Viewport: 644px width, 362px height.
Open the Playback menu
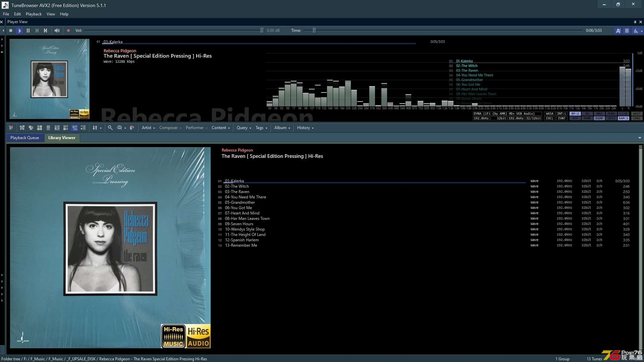pyautogui.click(x=34, y=14)
